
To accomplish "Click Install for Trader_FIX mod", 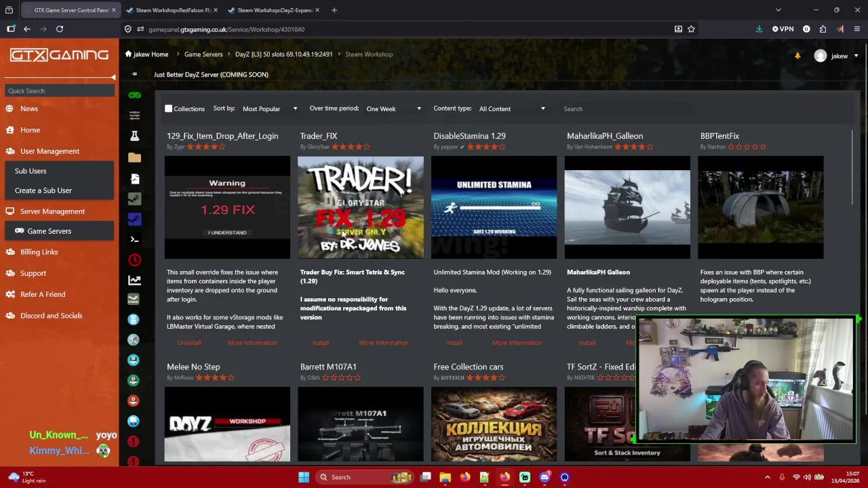I will click(321, 343).
